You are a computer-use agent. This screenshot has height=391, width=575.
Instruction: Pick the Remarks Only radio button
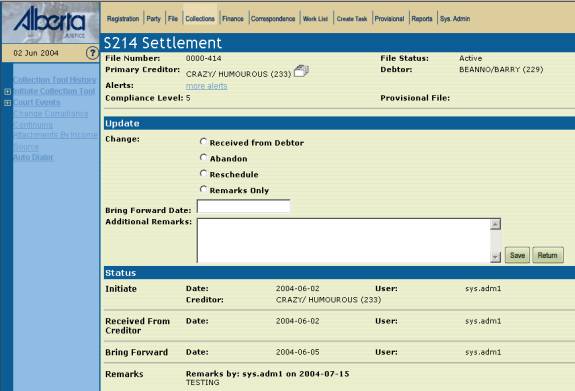click(203, 189)
